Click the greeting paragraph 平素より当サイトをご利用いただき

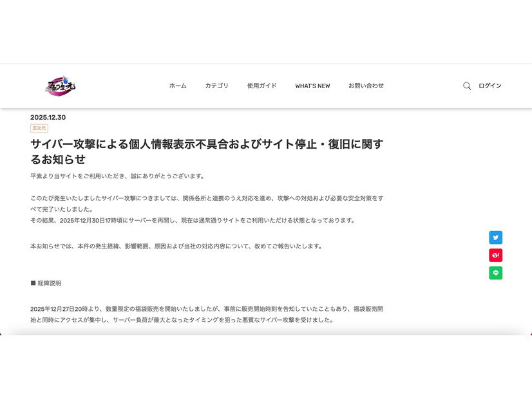point(116,174)
